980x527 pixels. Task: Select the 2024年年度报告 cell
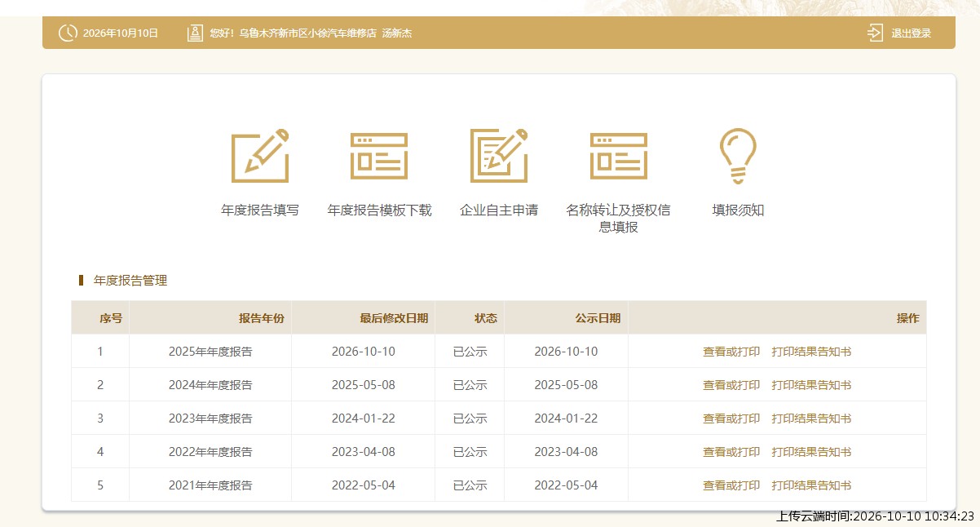[210, 385]
